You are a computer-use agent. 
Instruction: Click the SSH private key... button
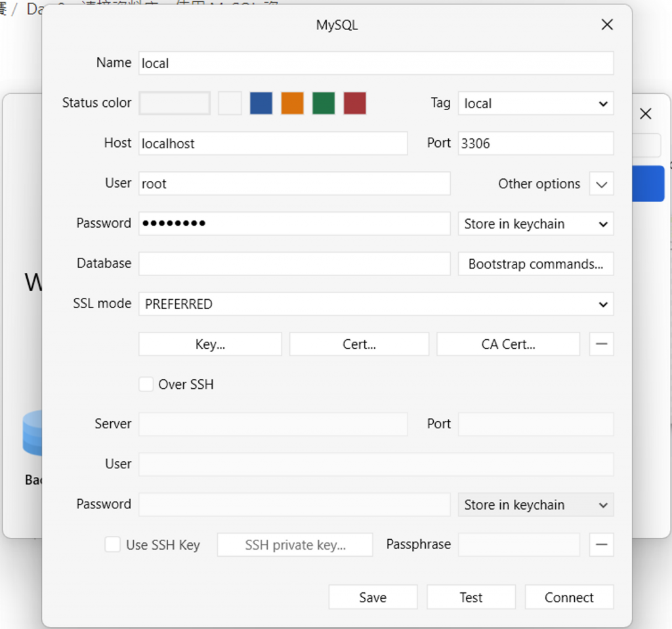tap(295, 545)
